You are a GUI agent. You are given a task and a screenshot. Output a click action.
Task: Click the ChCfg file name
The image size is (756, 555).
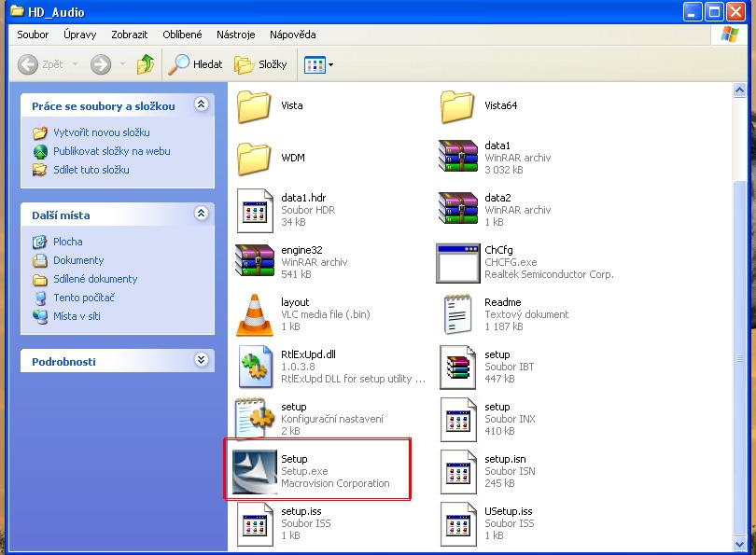point(498,251)
